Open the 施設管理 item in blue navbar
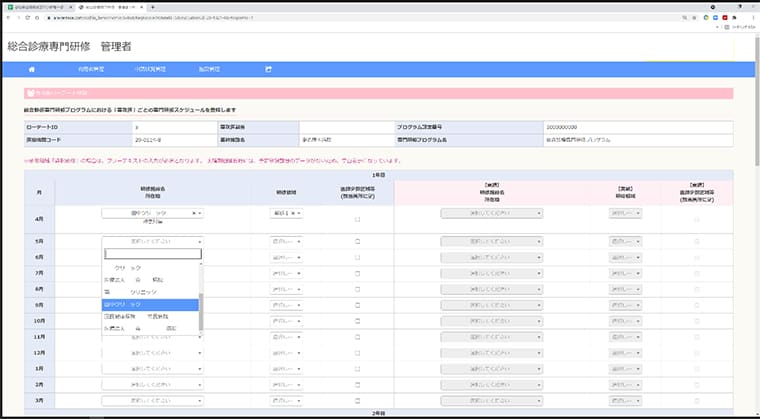Viewport: 760px width, 419px height. [209, 69]
